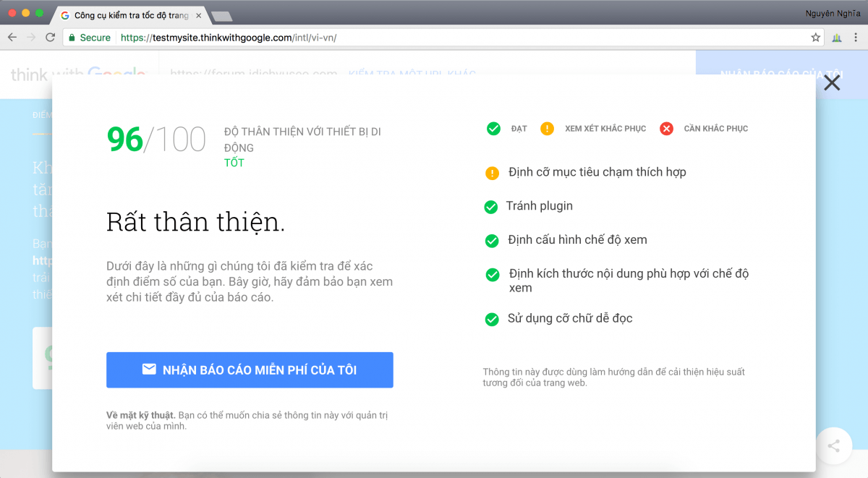Image resolution: width=868 pixels, height=478 pixels.
Task: Click the green ĐẠT legend check icon
Action: coord(493,129)
